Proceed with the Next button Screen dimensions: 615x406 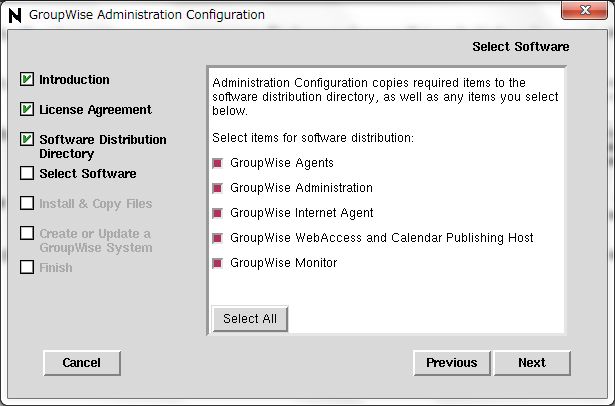tap(532, 362)
